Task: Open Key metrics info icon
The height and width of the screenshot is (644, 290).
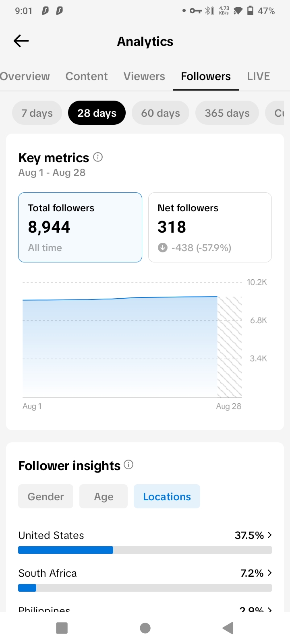Action: point(98,157)
